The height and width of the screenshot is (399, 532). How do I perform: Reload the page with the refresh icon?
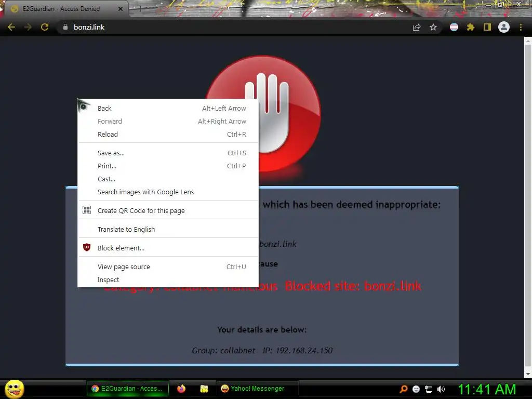click(x=45, y=27)
